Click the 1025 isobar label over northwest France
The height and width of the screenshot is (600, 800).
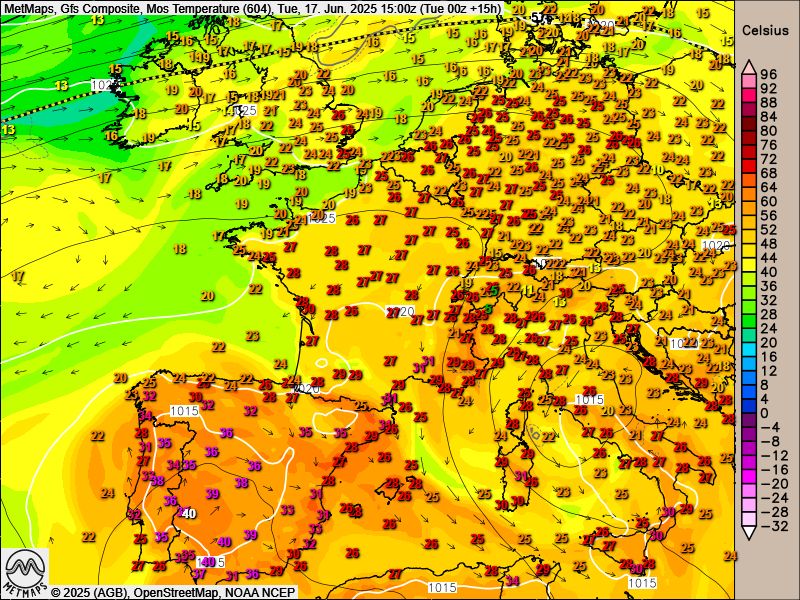321,218
